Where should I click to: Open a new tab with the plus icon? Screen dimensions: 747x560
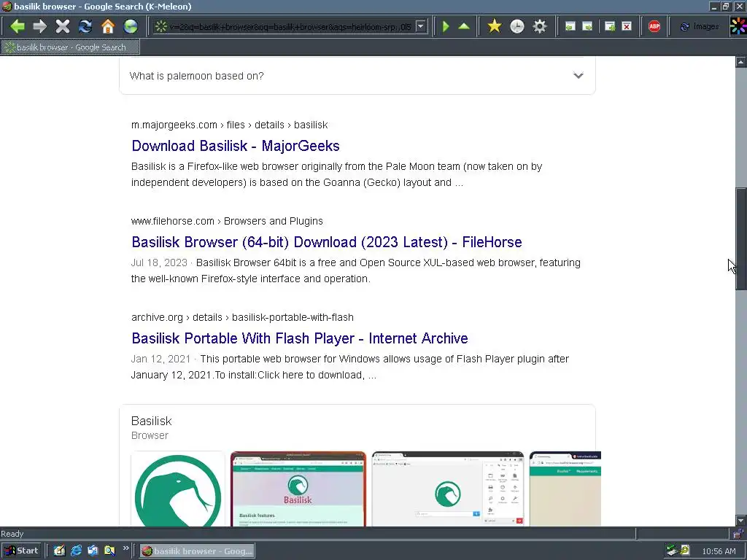[610, 26]
